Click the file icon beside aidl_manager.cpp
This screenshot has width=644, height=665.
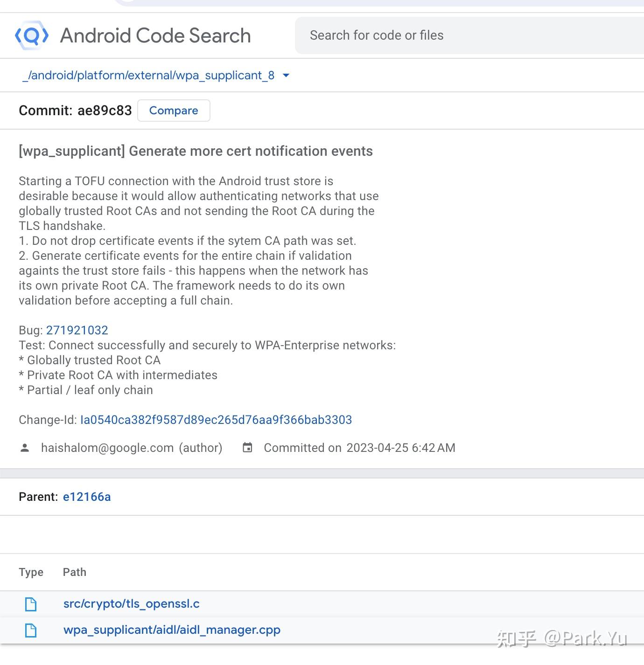coord(31,630)
